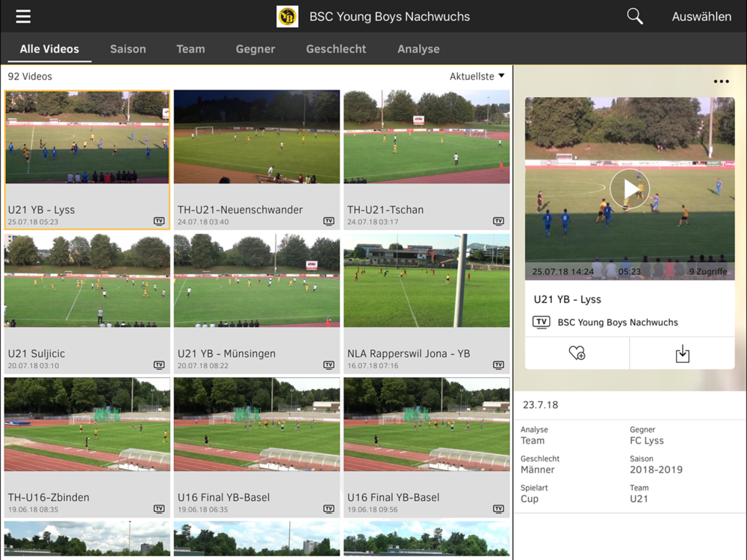Click the Gegner value FC Lyss
747x560 pixels.
tap(646, 441)
